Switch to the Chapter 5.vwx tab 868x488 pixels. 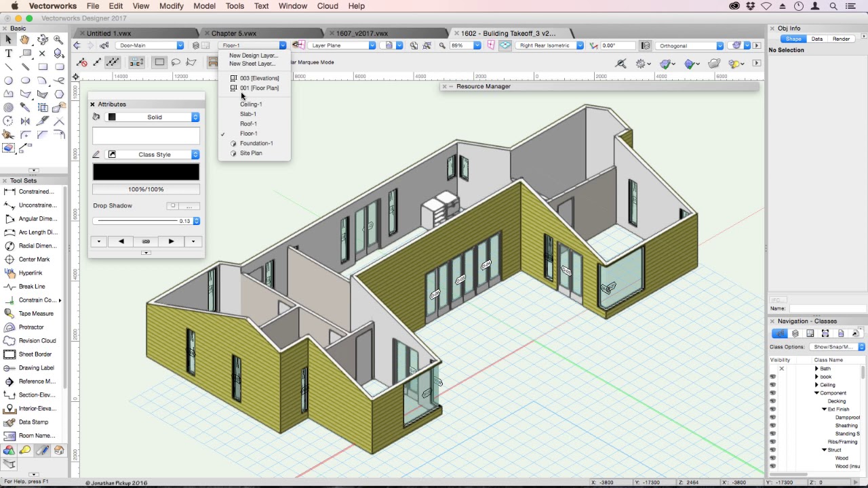point(234,33)
